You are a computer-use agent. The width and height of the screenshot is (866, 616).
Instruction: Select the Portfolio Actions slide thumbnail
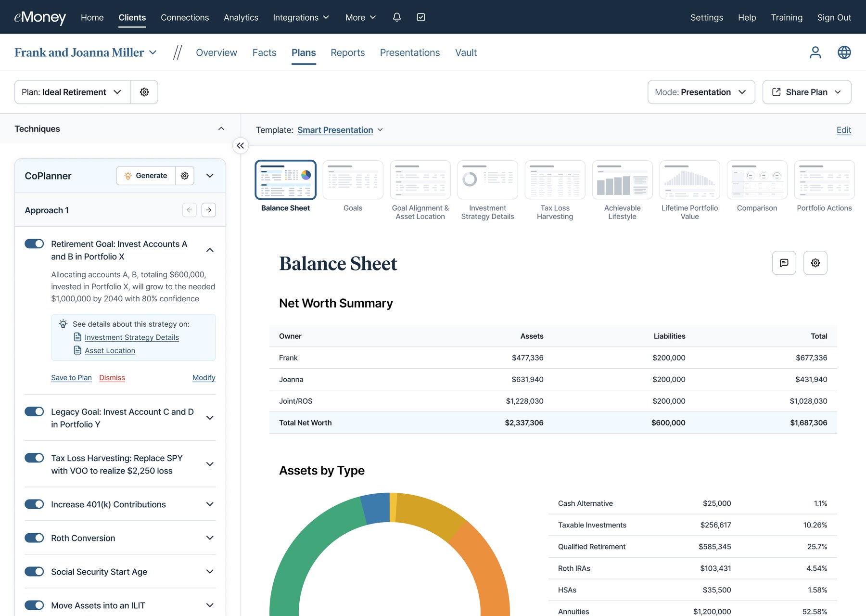point(825,180)
